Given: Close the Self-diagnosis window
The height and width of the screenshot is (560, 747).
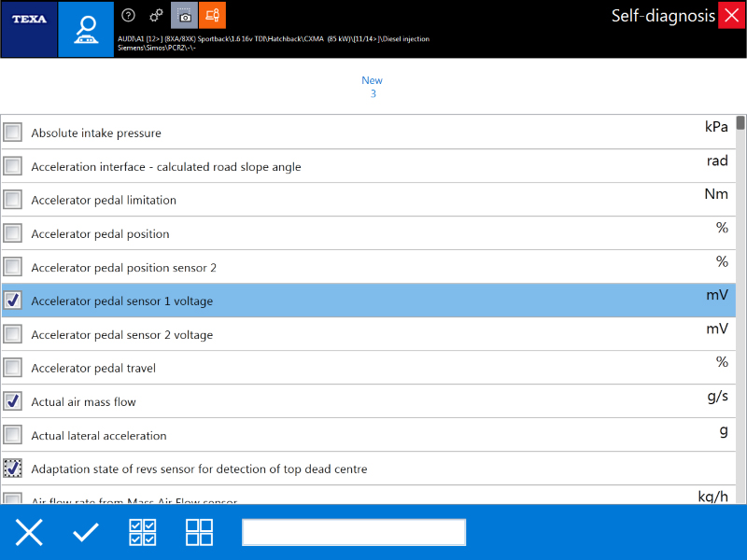Looking at the screenshot, I should click(731, 15).
